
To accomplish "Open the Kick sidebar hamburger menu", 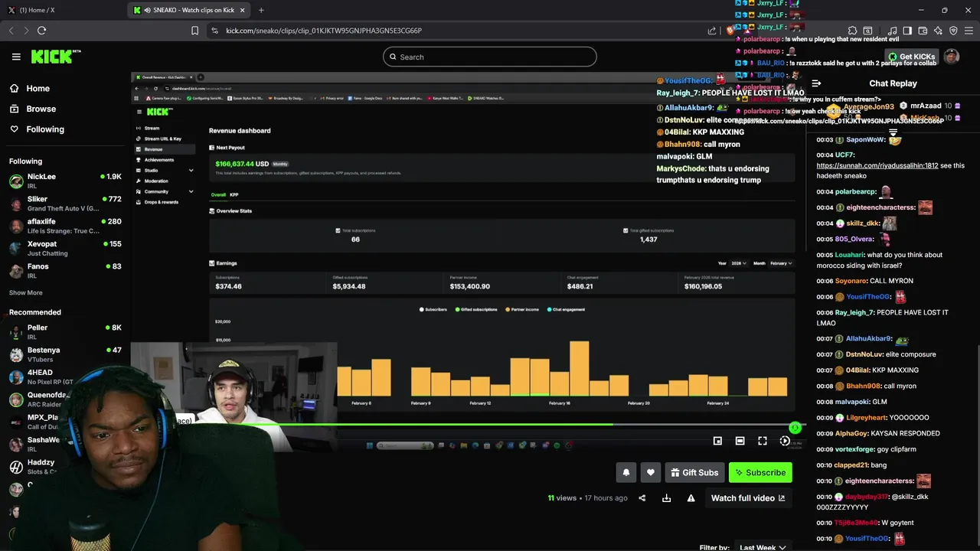I will tap(16, 57).
